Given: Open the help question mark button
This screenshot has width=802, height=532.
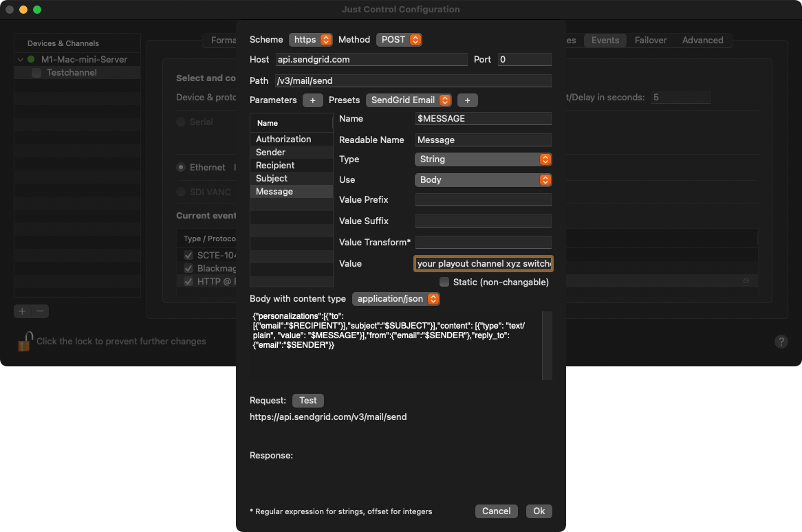Looking at the screenshot, I should [x=781, y=342].
